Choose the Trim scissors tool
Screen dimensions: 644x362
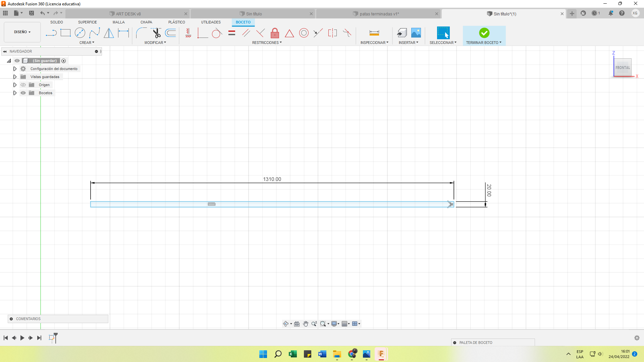(x=156, y=33)
